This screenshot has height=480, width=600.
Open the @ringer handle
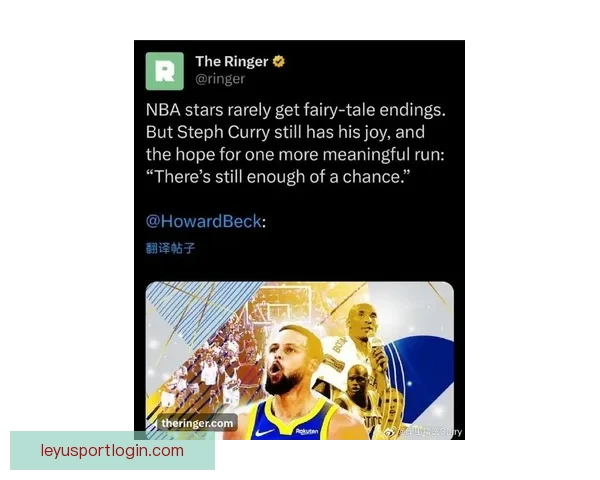tap(220, 79)
